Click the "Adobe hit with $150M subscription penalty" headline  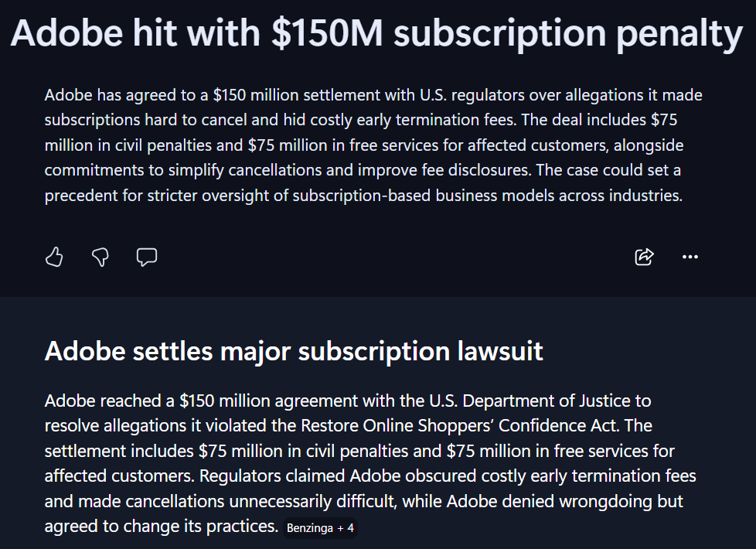pos(376,33)
